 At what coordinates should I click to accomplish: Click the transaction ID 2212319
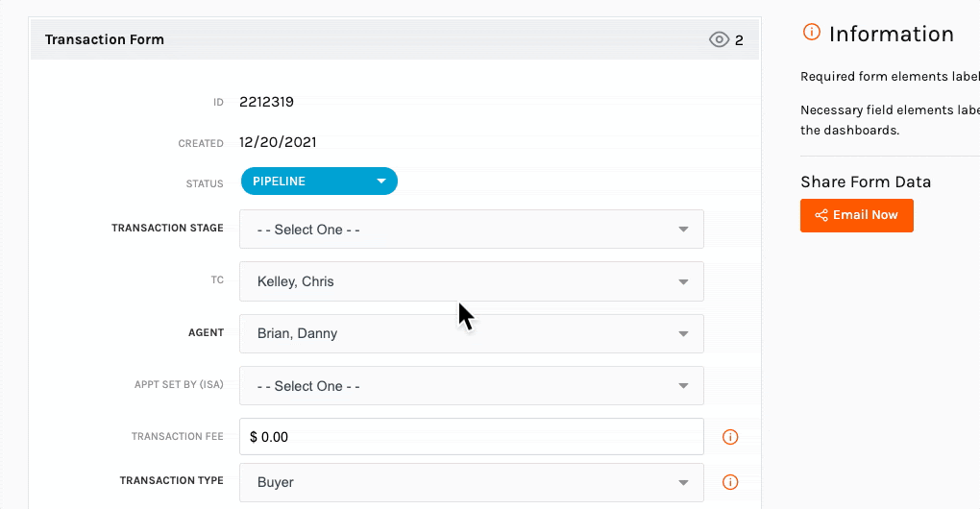(266, 102)
